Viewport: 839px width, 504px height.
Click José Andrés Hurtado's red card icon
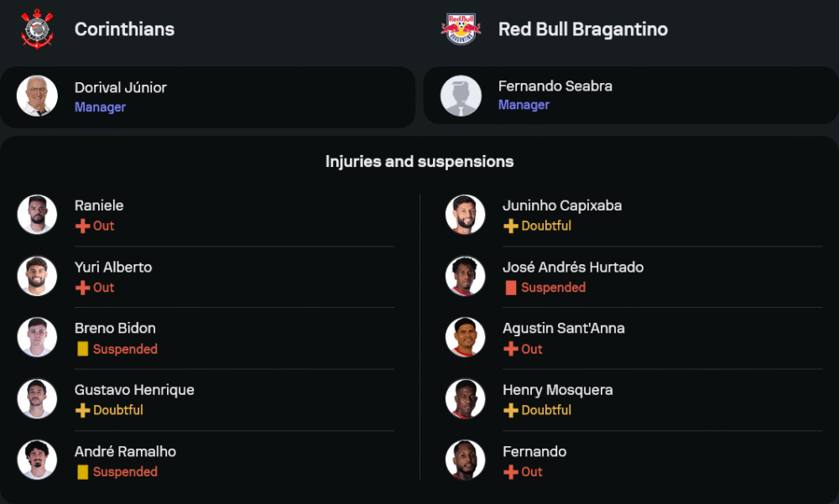[x=510, y=288]
